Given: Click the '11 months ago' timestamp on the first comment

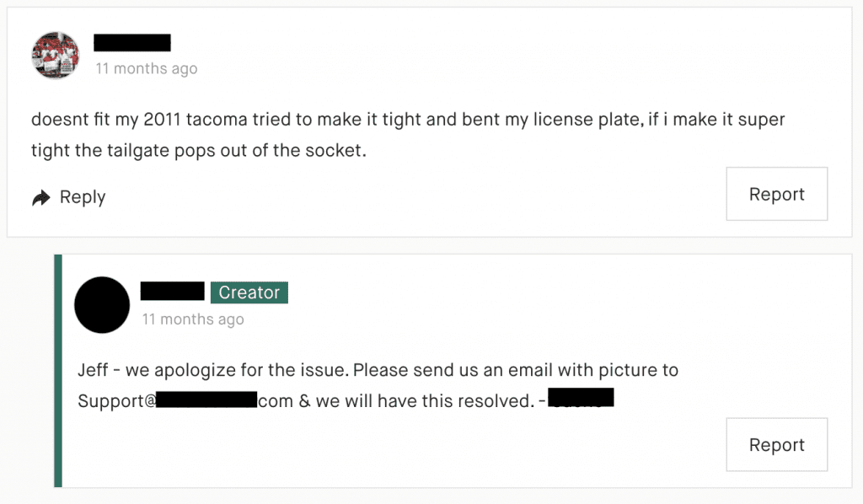Looking at the screenshot, I should click(x=146, y=68).
